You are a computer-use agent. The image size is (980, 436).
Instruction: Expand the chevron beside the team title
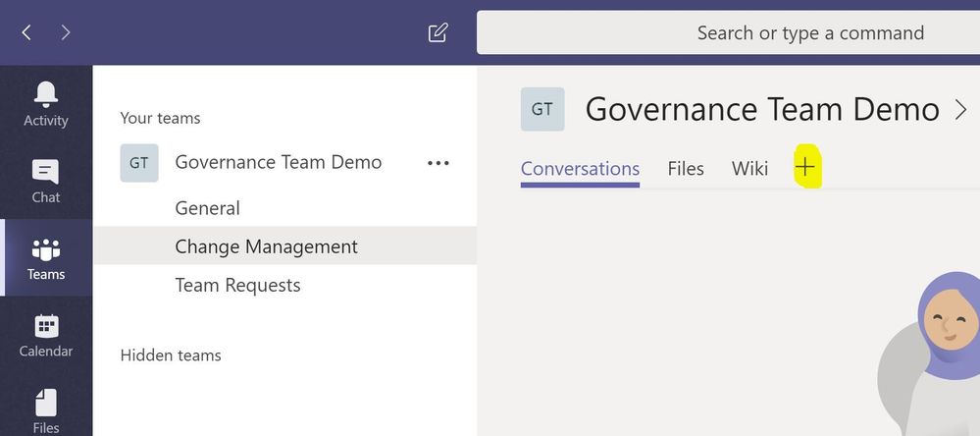coord(960,110)
